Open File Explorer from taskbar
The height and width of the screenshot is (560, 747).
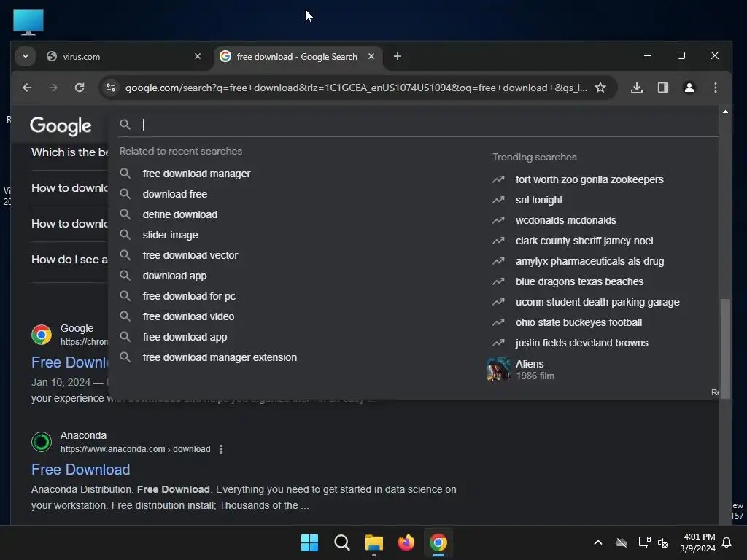point(374,542)
